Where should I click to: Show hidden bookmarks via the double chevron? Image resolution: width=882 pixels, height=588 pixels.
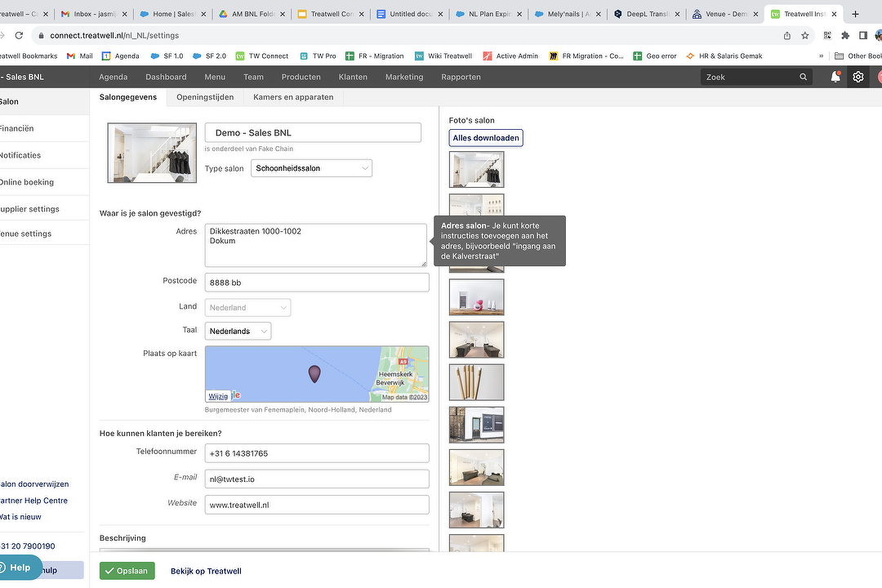point(822,56)
